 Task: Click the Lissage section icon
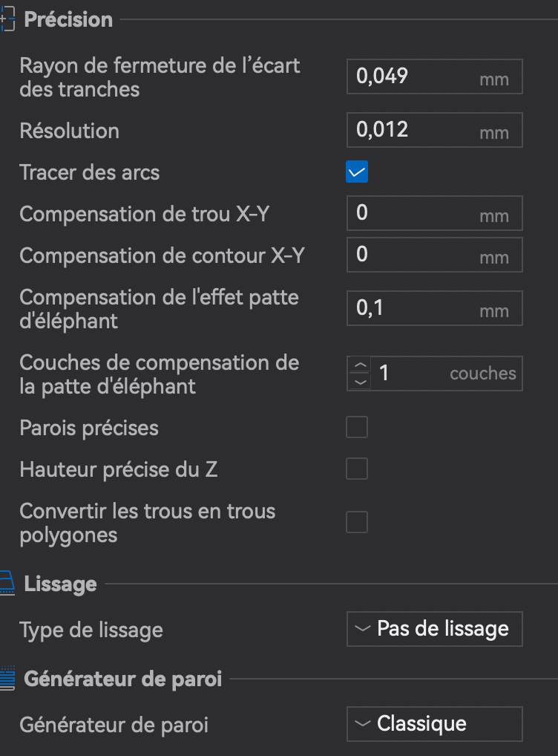(x=7, y=584)
